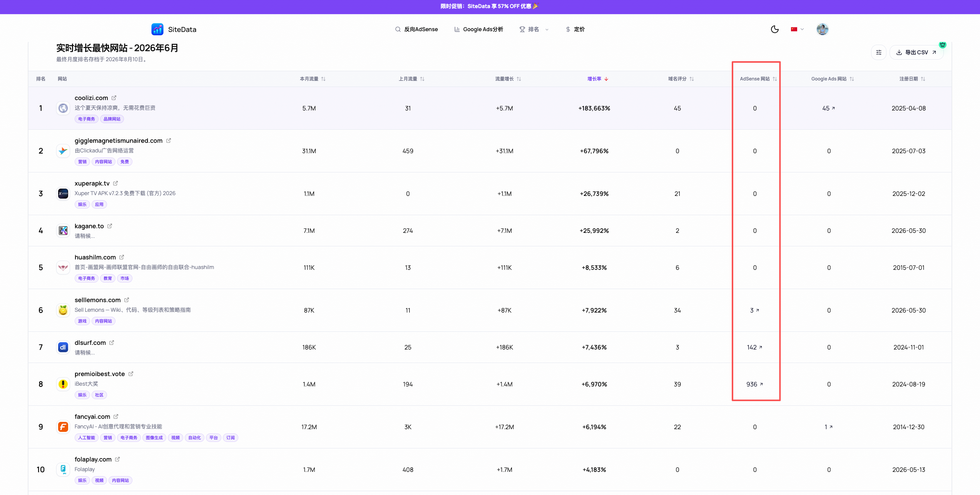
Task: Click the coolizi.com site name
Action: tap(91, 98)
